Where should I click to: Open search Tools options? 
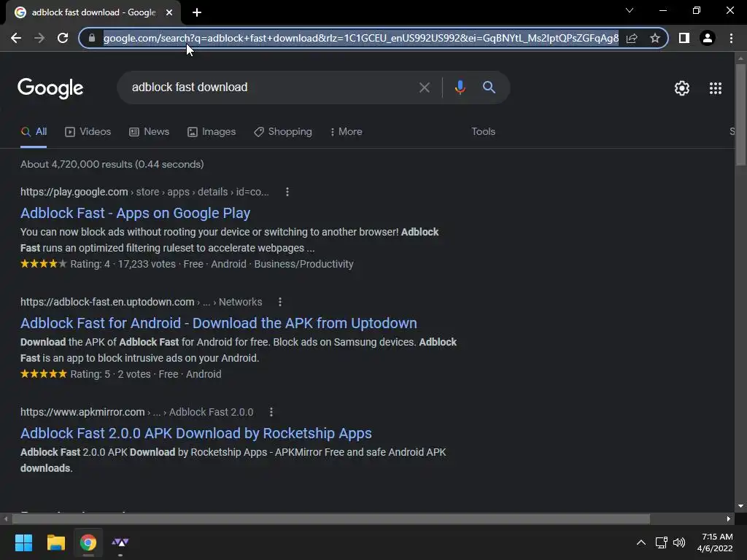pyautogui.click(x=483, y=131)
